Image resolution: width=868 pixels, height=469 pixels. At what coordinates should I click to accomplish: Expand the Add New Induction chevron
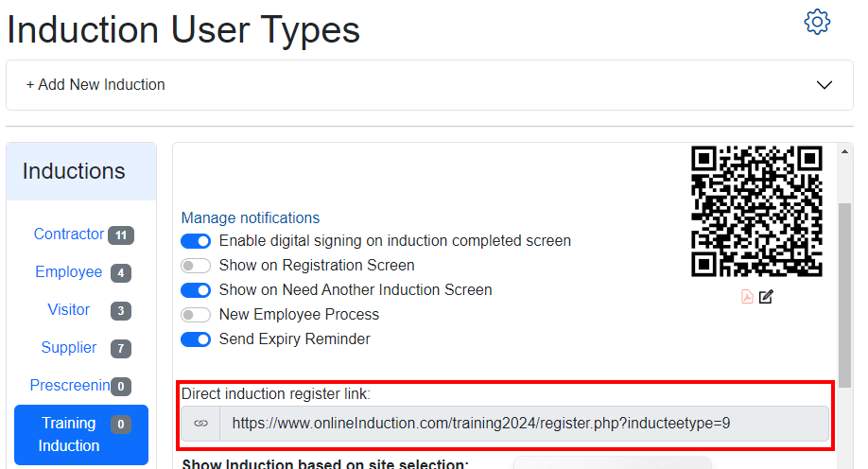coord(825,85)
